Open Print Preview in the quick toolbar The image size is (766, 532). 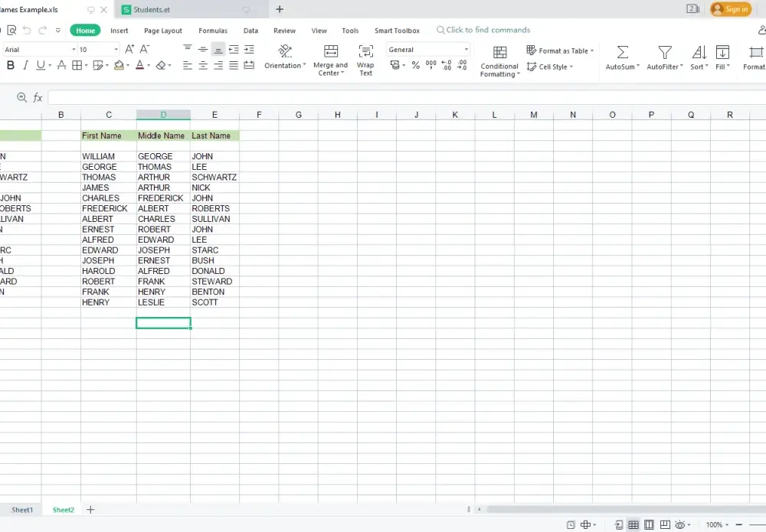[11, 31]
